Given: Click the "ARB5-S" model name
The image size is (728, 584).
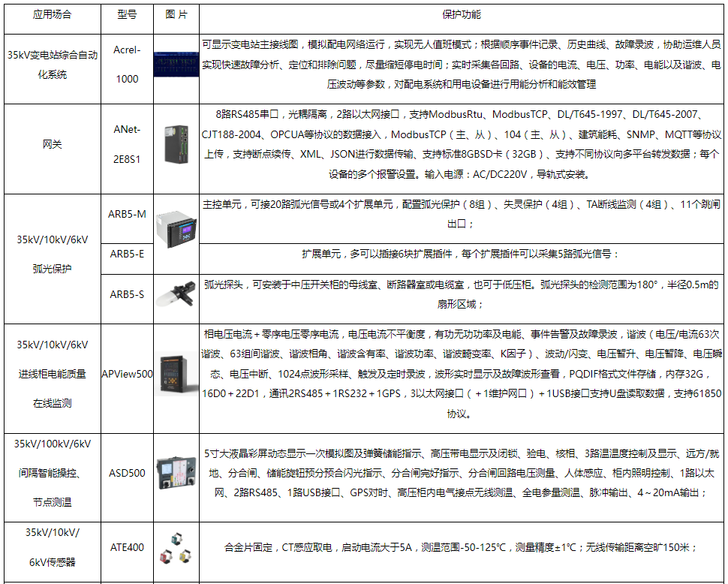Looking at the screenshot, I should [127, 294].
